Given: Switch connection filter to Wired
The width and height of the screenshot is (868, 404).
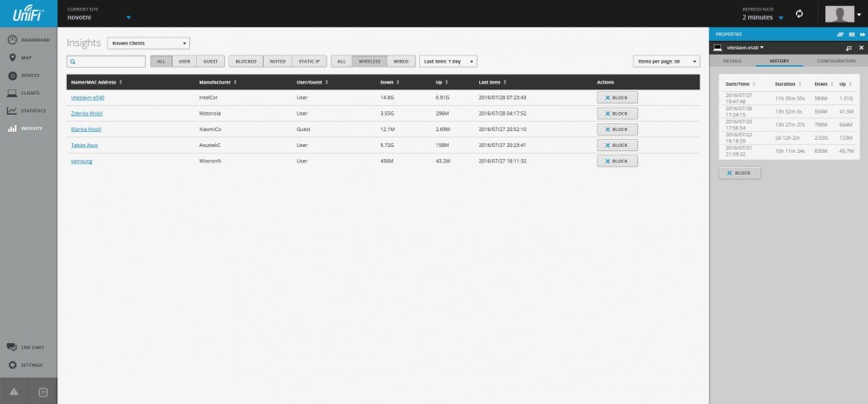Looking at the screenshot, I should pos(400,62).
